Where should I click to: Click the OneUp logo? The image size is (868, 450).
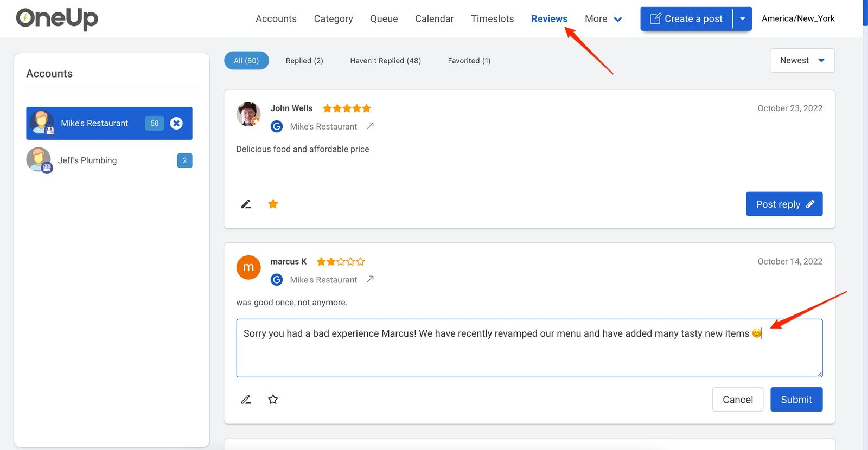tap(57, 18)
